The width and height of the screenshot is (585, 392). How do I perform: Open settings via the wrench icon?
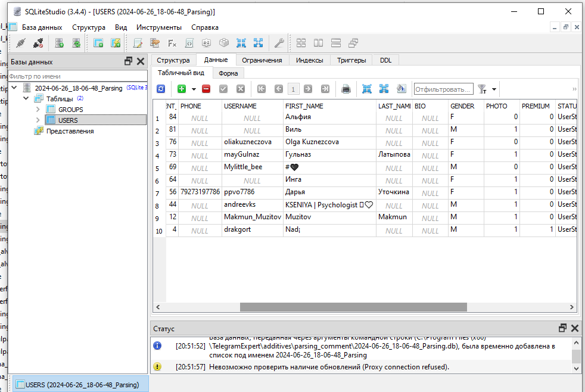pos(278,43)
